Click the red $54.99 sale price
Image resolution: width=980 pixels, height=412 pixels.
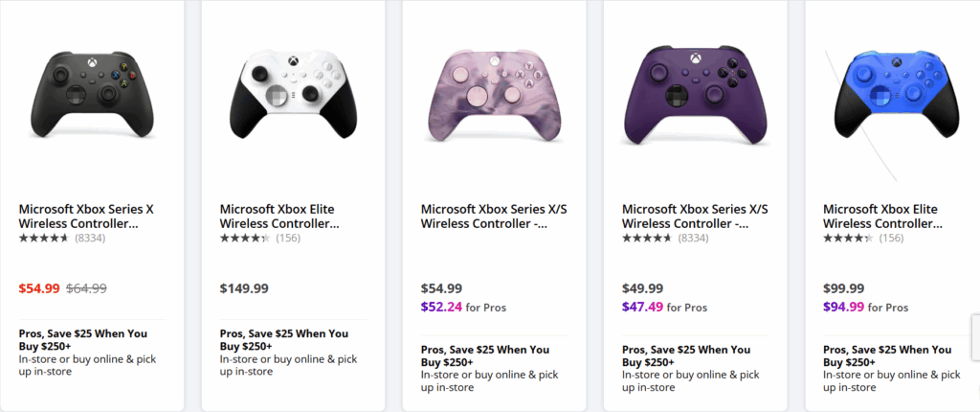(x=39, y=287)
